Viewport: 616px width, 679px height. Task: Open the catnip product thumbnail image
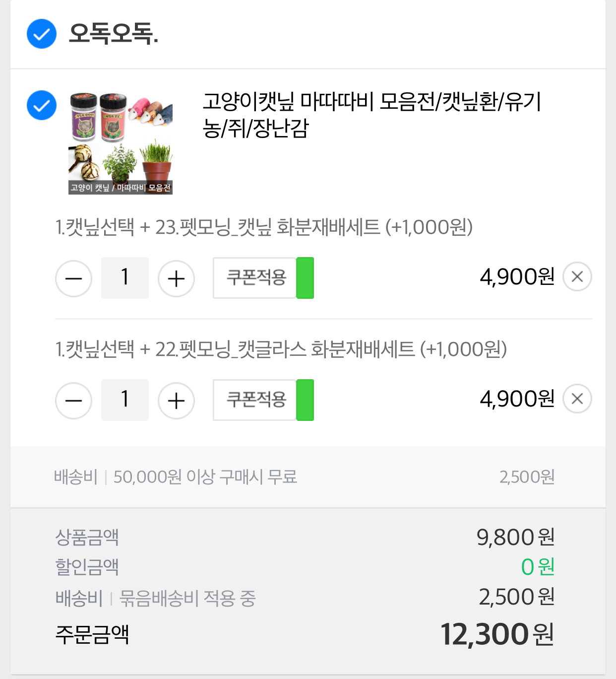click(x=121, y=142)
